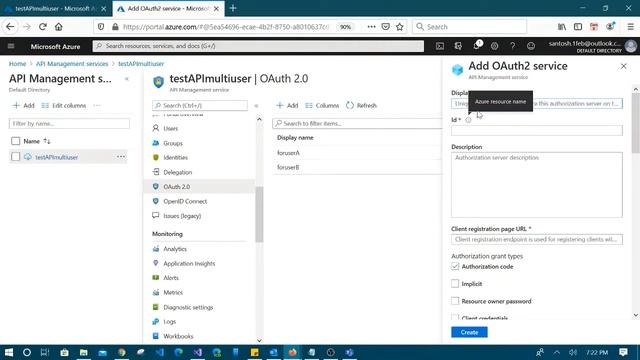640x360 pixels.
Task: Open the Users menu item
Action: tap(171, 128)
